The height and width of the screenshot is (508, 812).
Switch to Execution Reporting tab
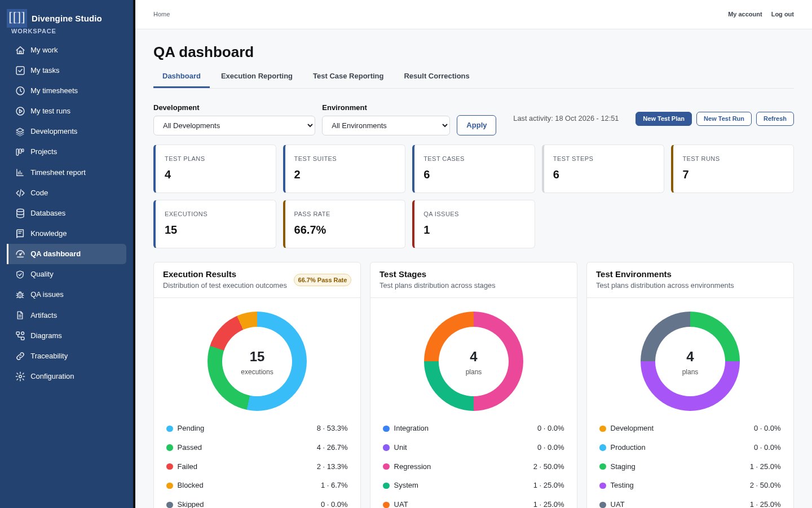[257, 76]
